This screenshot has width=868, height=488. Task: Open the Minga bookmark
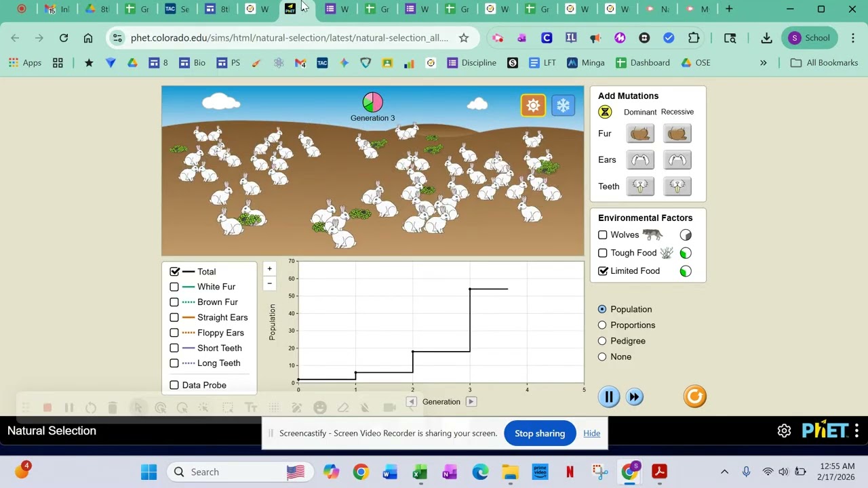coord(586,62)
